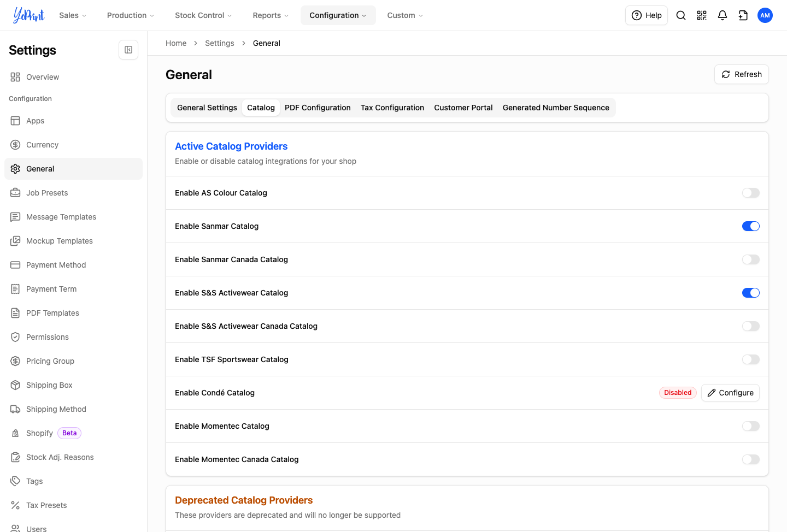The width and height of the screenshot is (787, 532).
Task: Enable S&S Activewear Canada Catalog
Action: (751, 326)
